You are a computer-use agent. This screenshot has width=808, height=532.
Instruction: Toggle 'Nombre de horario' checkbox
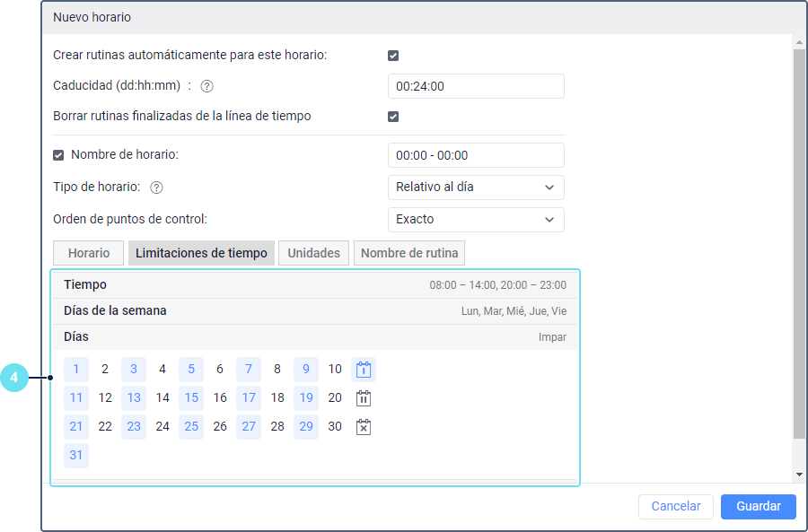pos(59,155)
